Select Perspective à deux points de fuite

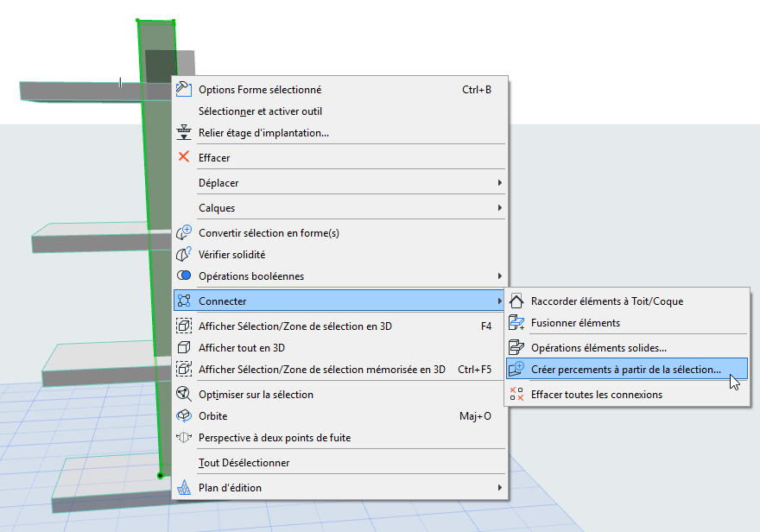pyautogui.click(x=340, y=438)
